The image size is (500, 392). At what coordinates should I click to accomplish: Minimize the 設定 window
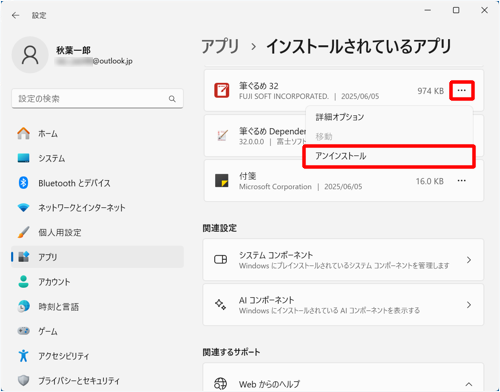(x=428, y=10)
